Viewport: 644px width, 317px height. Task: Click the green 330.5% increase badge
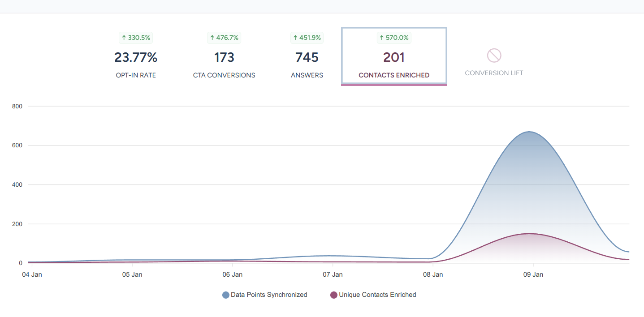pyautogui.click(x=136, y=38)
